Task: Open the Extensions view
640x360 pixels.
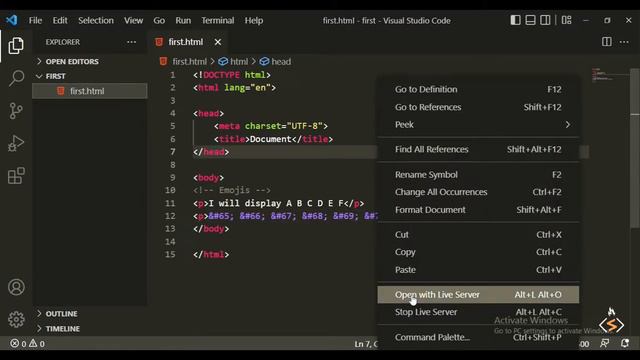Action: pyautogui.click(x=16, y=176)
